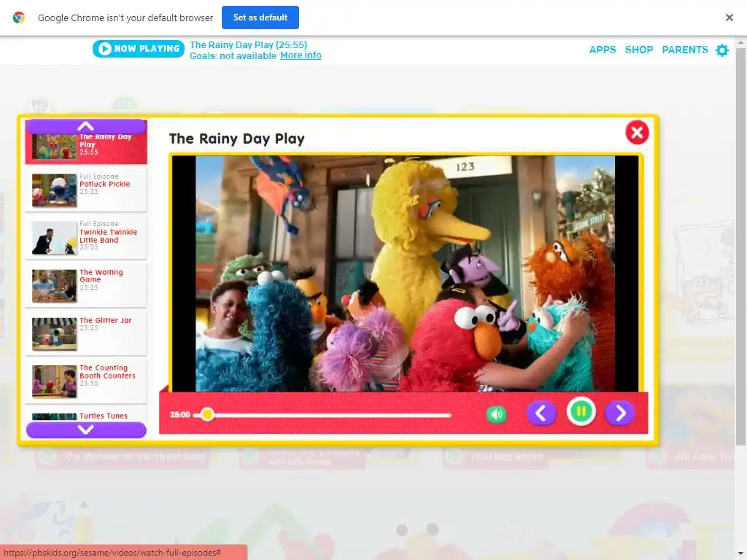This screenshot has height=560, width=747.
Task: Click The Counting Booth Counters title
Action: [x=107, y=371]
